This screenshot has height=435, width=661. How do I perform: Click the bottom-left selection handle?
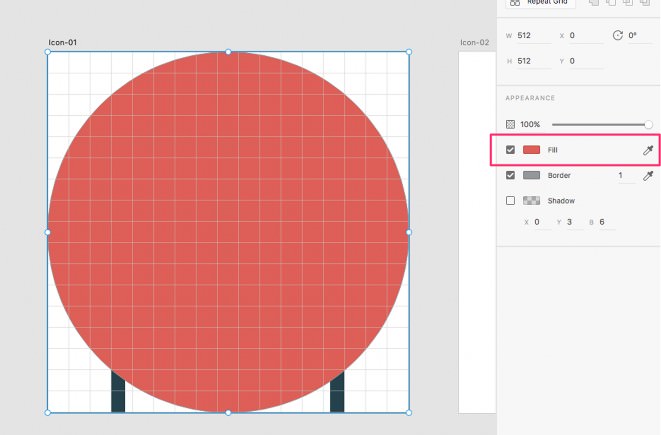pyautogui.click(x=48, y=412)
